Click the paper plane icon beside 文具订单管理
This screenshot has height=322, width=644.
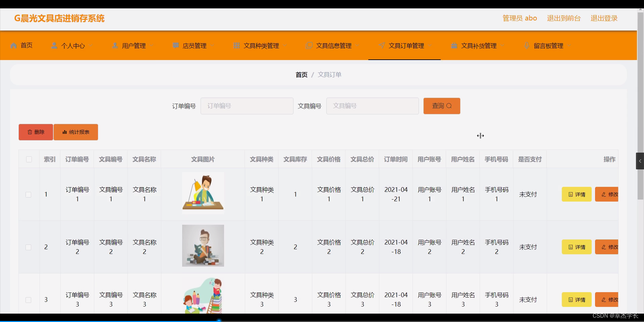382,46
